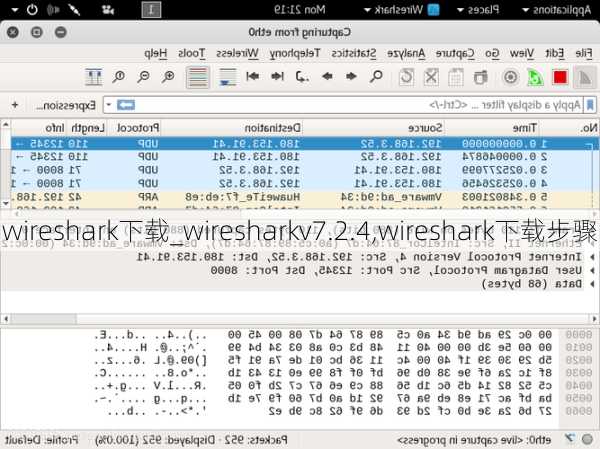This screenshot has height=449, width=600.
Task: Open the Telephony menu
Action: click(x=295, y=53)
